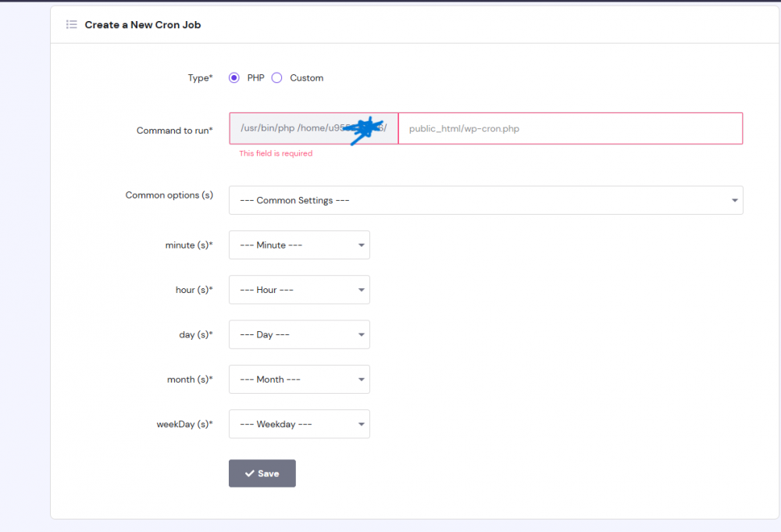Click the list icon beside 'Create a New Cron Job'

[x=71, y=24]
